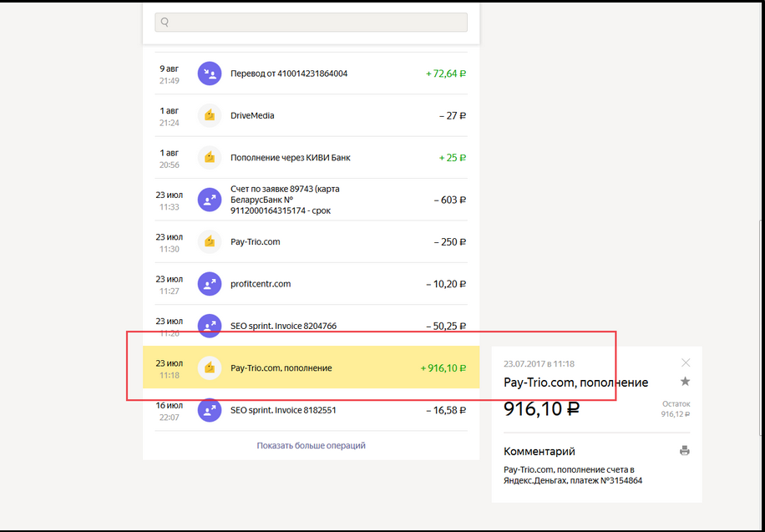Select Pay-Trio.com, пополнение row in the list

(x=311, y=367)
